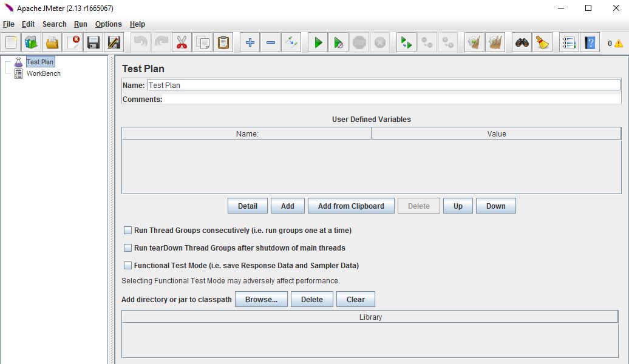The height and width of the screenshot is (364, 629).
Task: Open the Edit menu
Action: 28,24
